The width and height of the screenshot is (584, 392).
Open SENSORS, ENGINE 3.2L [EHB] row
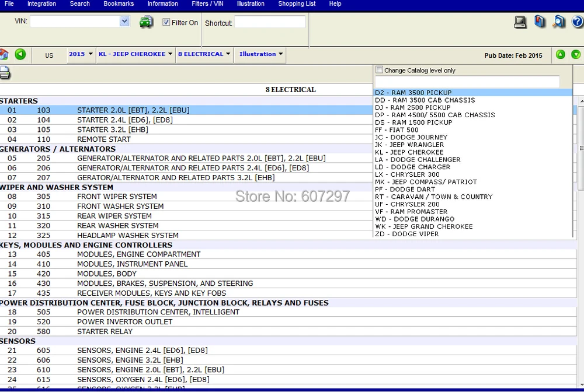coord(288,360)
